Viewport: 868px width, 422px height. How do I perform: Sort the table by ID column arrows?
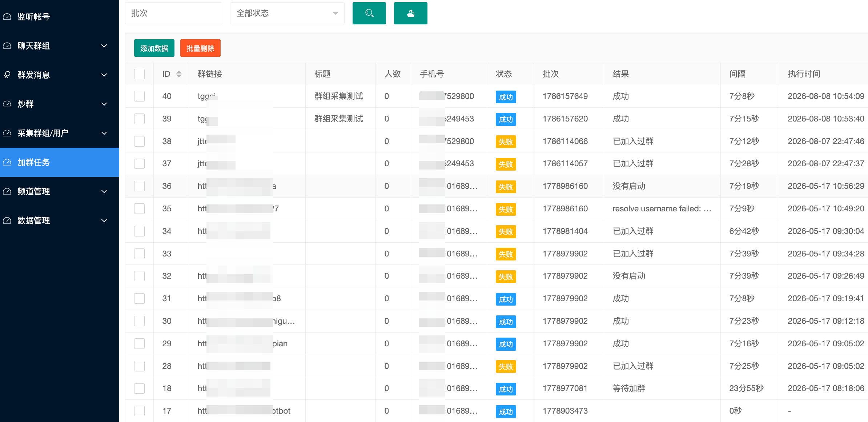(x=178, y=74)
